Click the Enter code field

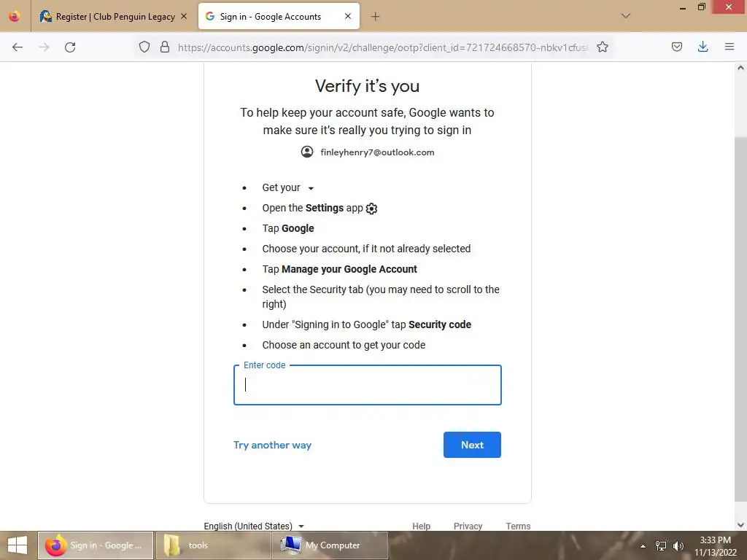(x=368, y=385)
